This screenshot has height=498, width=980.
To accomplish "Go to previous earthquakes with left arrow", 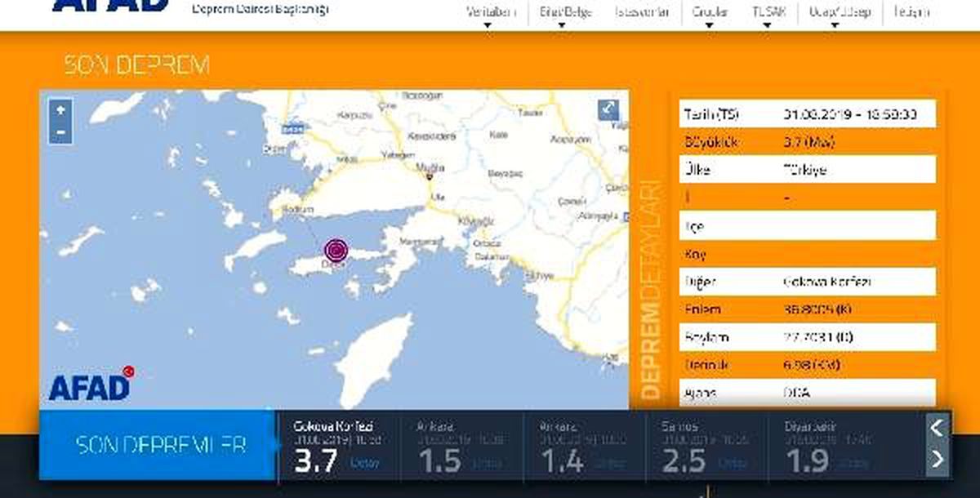I will coord(938,427).
